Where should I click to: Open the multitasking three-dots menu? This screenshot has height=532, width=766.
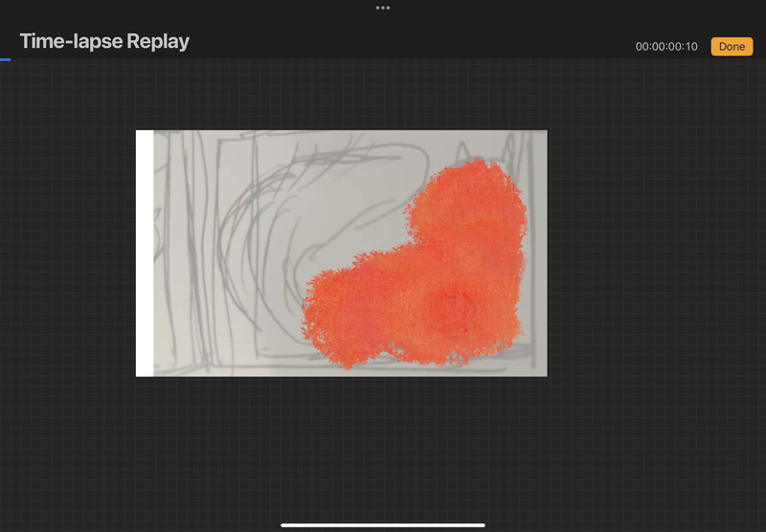[383, 8]
